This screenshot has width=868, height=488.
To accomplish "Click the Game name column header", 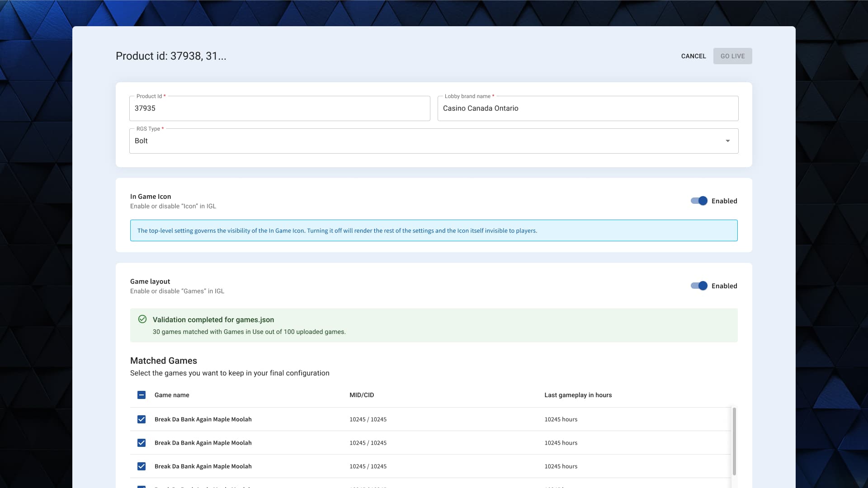I will coord(172,395).
